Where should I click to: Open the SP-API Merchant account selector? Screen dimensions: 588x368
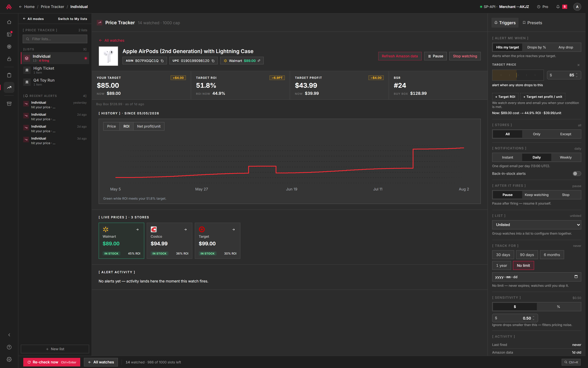[x=504, y=7]
